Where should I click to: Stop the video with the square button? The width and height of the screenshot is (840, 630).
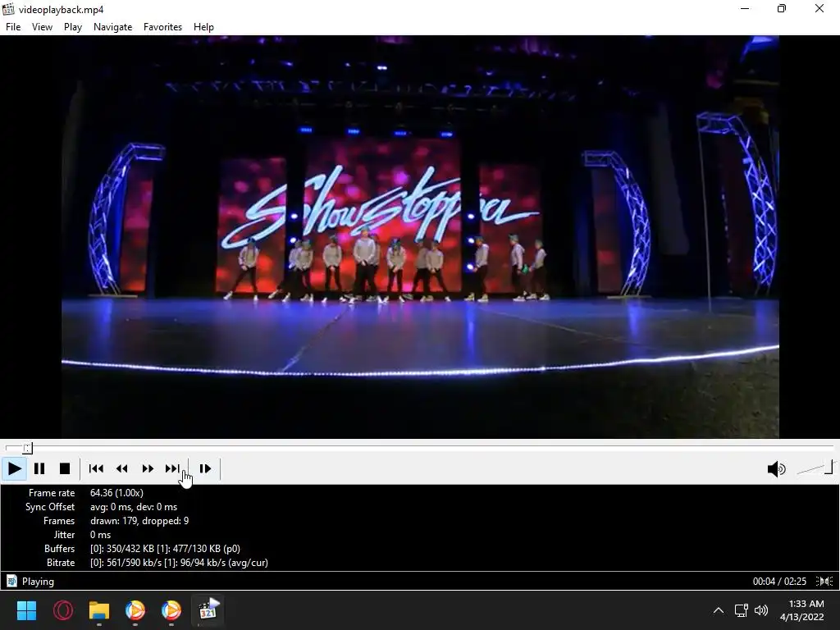point(65,468)
